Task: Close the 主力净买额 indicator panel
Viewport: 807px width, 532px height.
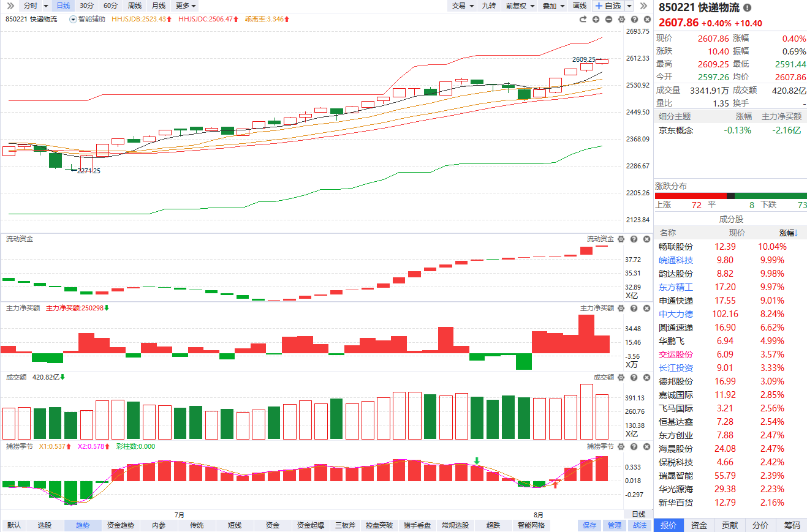Action: pos(646,309)
